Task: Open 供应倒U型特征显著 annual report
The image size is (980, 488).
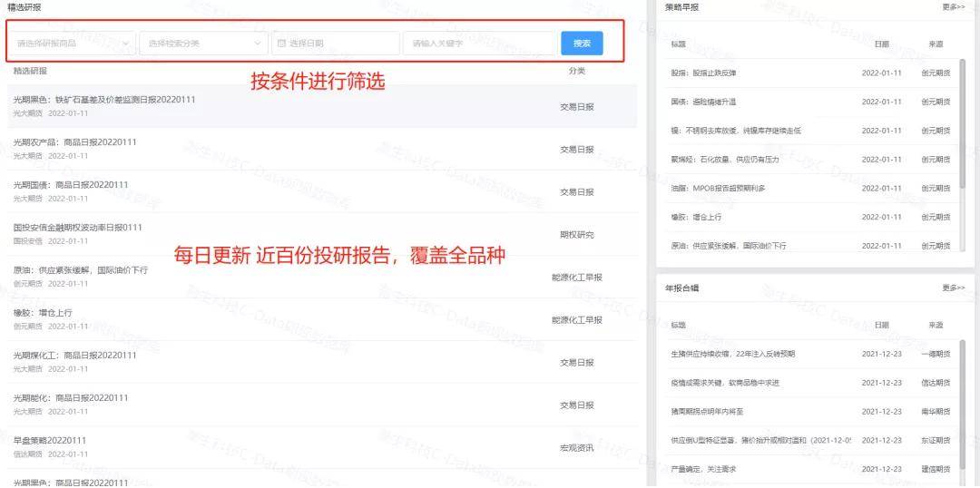Action: (760, 440)
